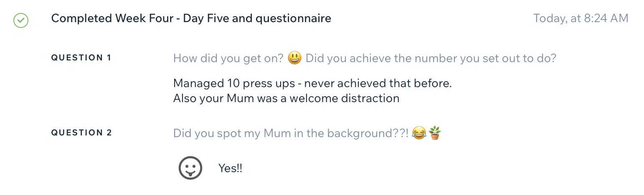Image resolution: width=644 pixels, height=195 pixels.
Task: Click the tongue-out smiley icon beside Yes!!
Action: (x=190, y=168)
